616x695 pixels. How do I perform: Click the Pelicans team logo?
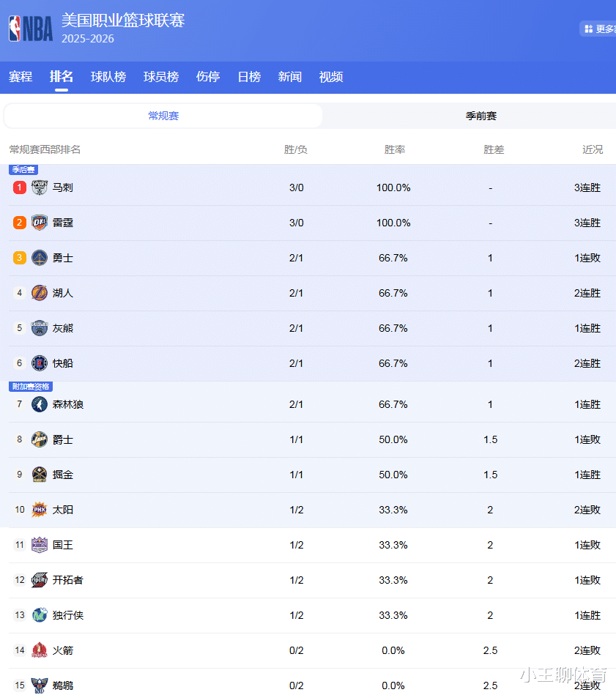pos(40,685)
